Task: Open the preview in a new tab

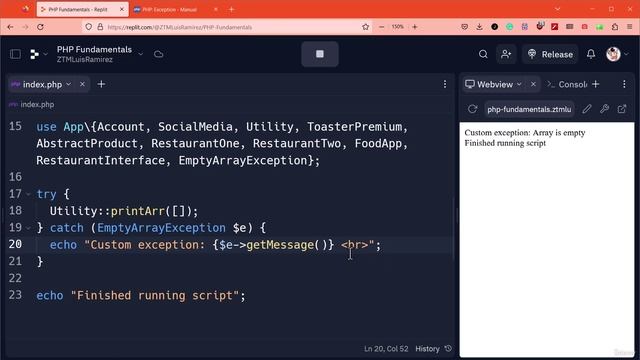Action: tap(622, 109)
